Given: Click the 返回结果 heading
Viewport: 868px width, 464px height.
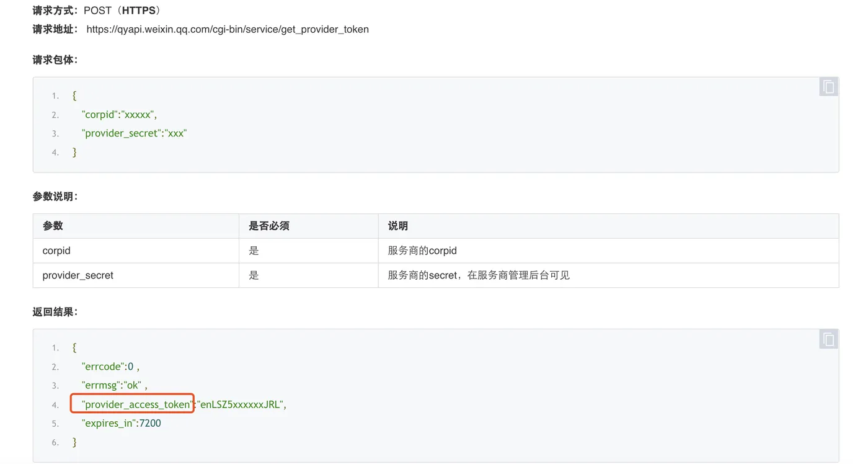Looking at the screenshot, I should pos(55,311).
